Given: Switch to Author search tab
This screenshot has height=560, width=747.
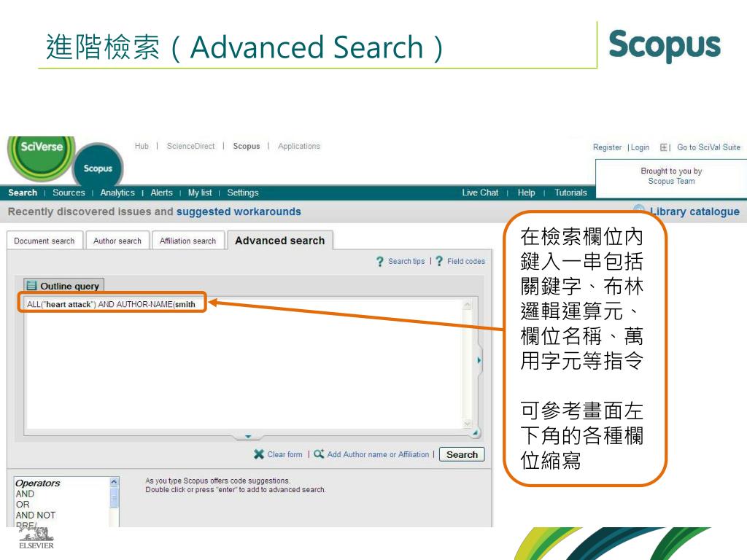Looking at the screenshot, I should [117, 241].
